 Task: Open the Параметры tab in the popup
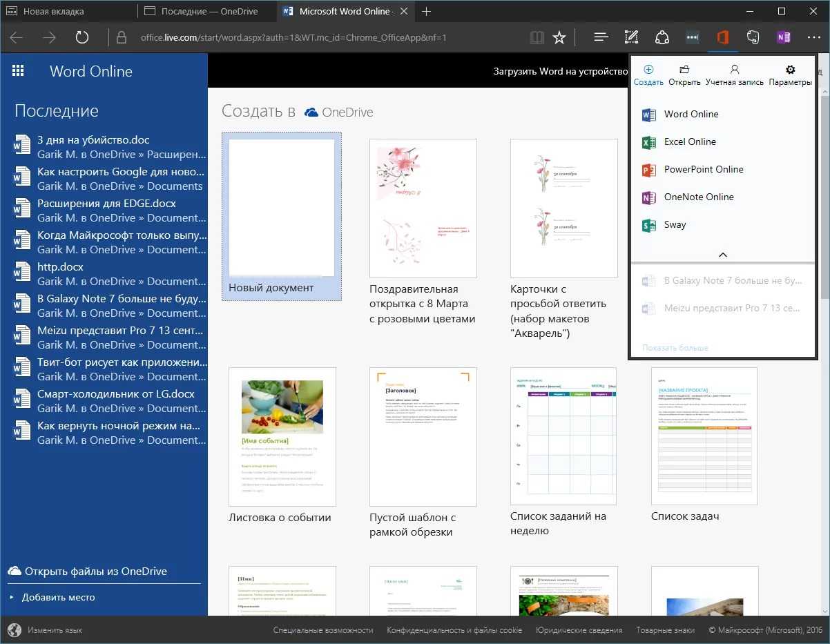coord(790,75)
